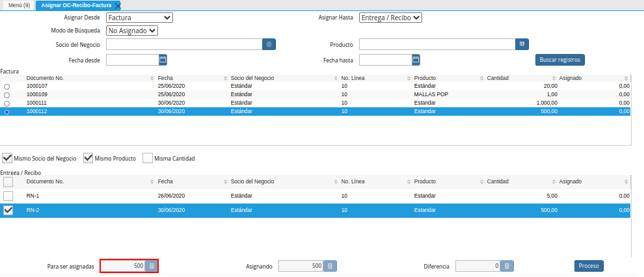Open calculator next to Asignando field
The height and width of the screenshot is (277, 644).
tap(330, 266)
